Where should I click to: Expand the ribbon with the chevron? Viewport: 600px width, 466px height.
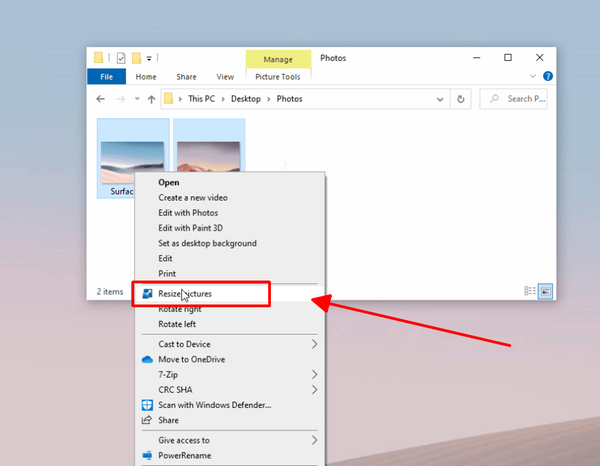click(533, 76)
